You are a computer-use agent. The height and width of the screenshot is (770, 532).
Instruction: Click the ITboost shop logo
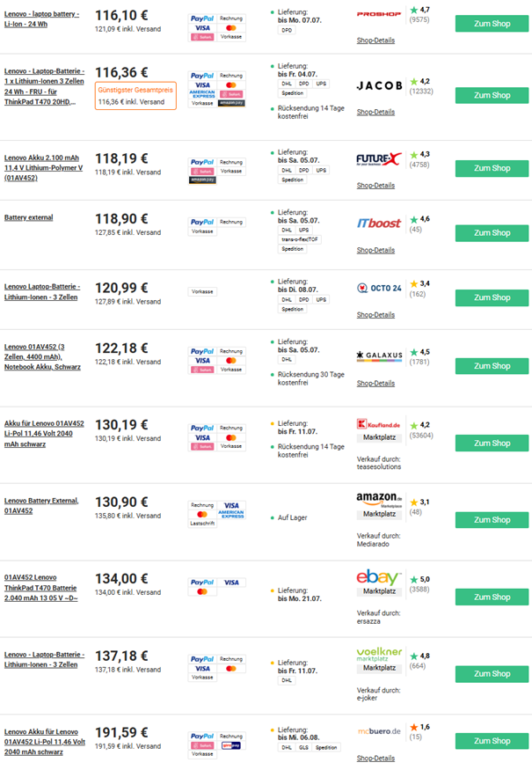click(x=379, y=224)
